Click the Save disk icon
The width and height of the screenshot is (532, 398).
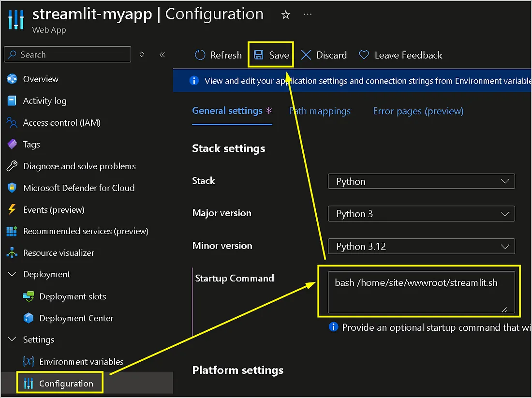pyautogui.click(x=259, y=55)
